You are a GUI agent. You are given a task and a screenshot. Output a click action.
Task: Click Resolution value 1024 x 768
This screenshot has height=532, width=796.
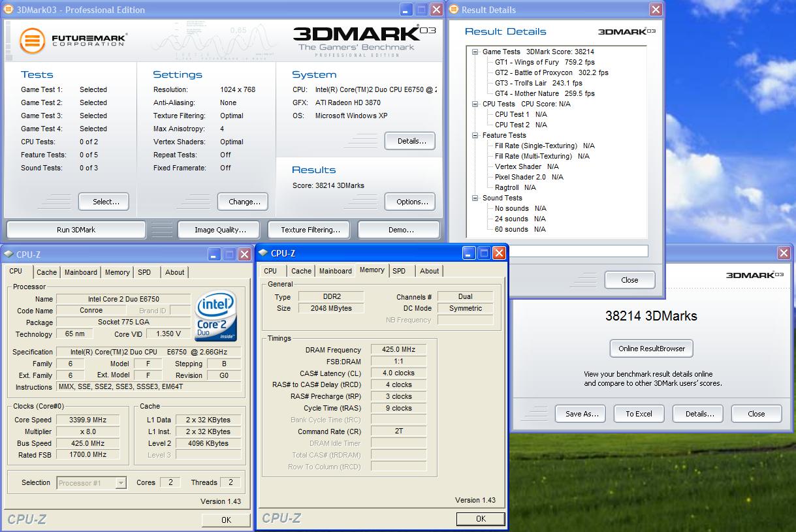[238, 89]
